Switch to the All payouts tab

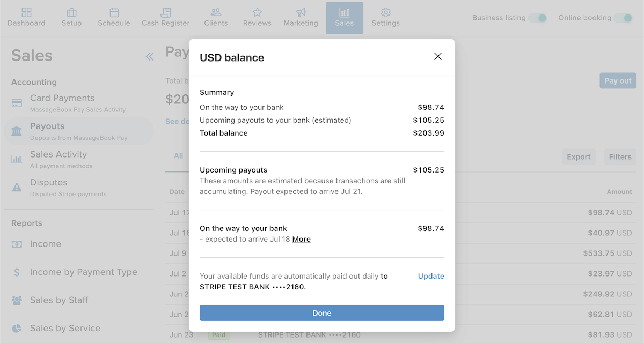click(178, 156)
